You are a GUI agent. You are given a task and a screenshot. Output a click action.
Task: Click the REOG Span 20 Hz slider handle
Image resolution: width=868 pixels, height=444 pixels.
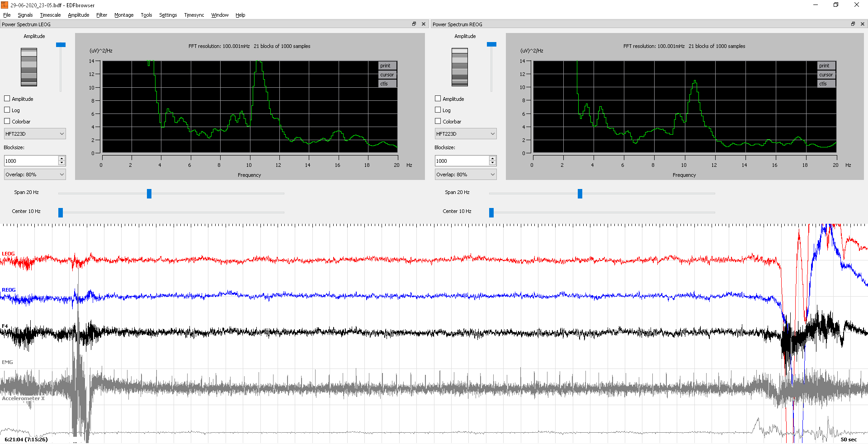[580, 194]
